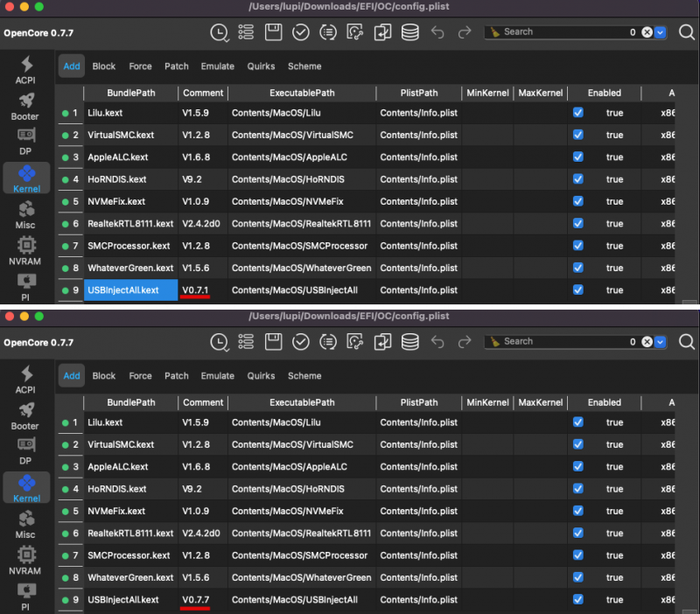Image resolution: width=700 pixels, height=614 pixels.
Task: Click the validate checkmark icon in lower toolbar
Action: [x=300, y=342]
